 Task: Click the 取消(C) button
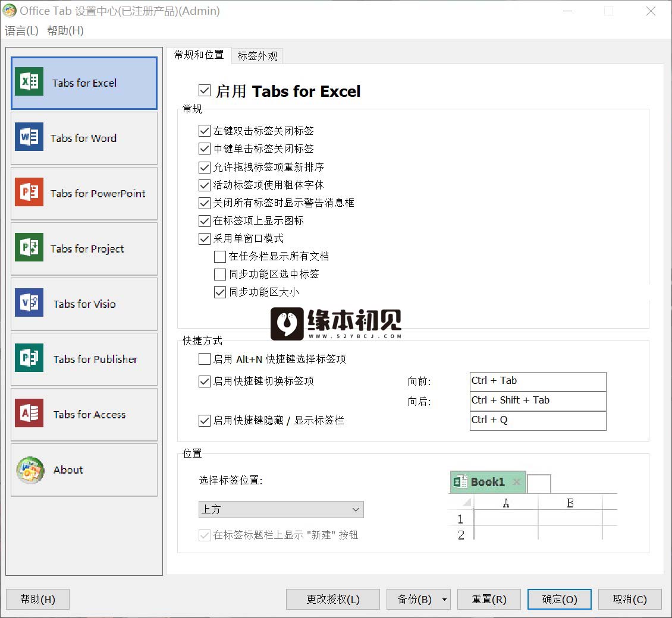630,599
